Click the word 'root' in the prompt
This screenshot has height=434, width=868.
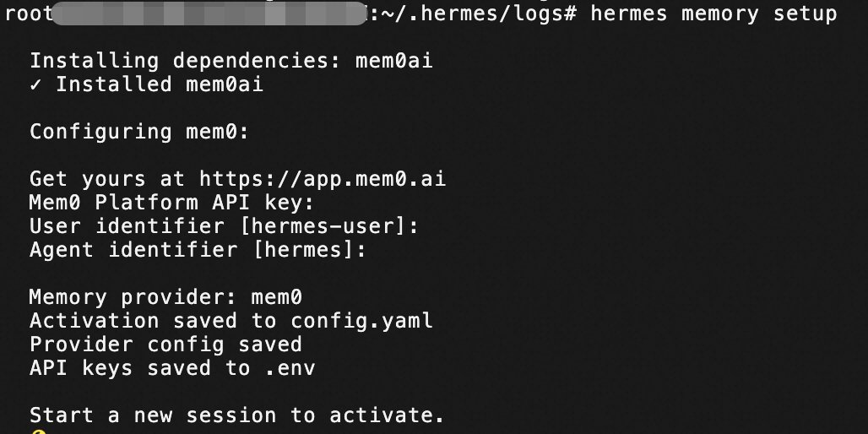[28, 14]
